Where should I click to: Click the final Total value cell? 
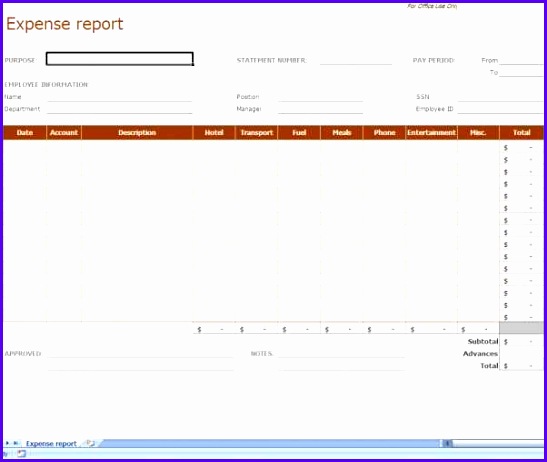(x=522, y=366)
